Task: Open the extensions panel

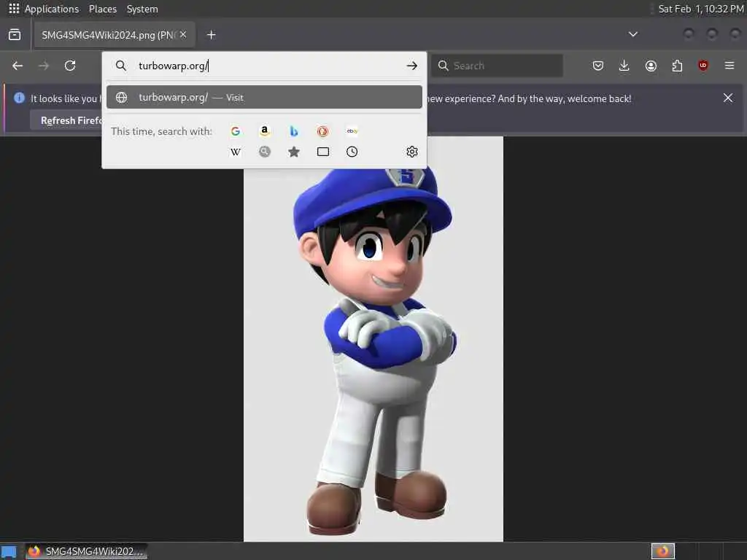Action: pyautogui.click(x=677, y=66)
